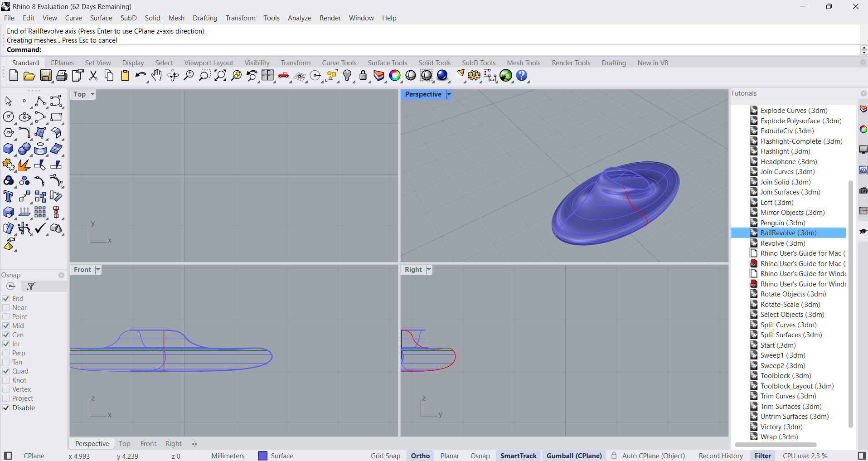Open the Revolve (.3dm) tutorial file
The width and height of the screenshot is (868, 461).
pos(782,243)
